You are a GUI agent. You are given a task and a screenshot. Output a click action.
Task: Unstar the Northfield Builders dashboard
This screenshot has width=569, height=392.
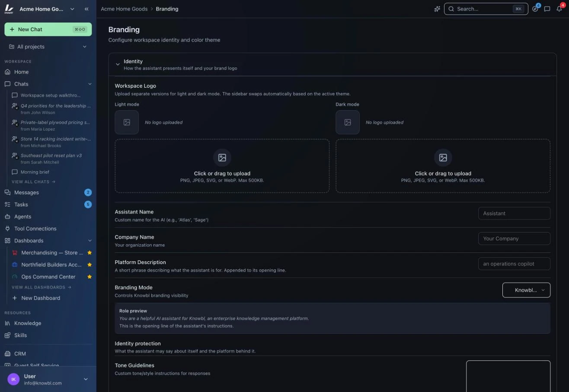[x=90, y=265]
